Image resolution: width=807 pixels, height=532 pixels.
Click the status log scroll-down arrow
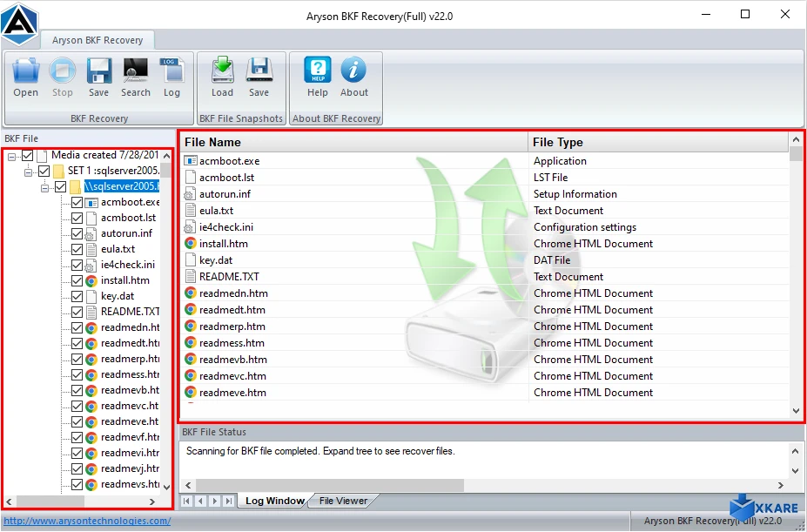797,471
